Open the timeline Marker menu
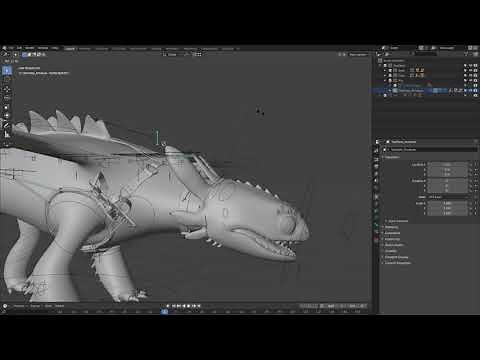Viewport: 480px width, 360px height. point(59,306)
